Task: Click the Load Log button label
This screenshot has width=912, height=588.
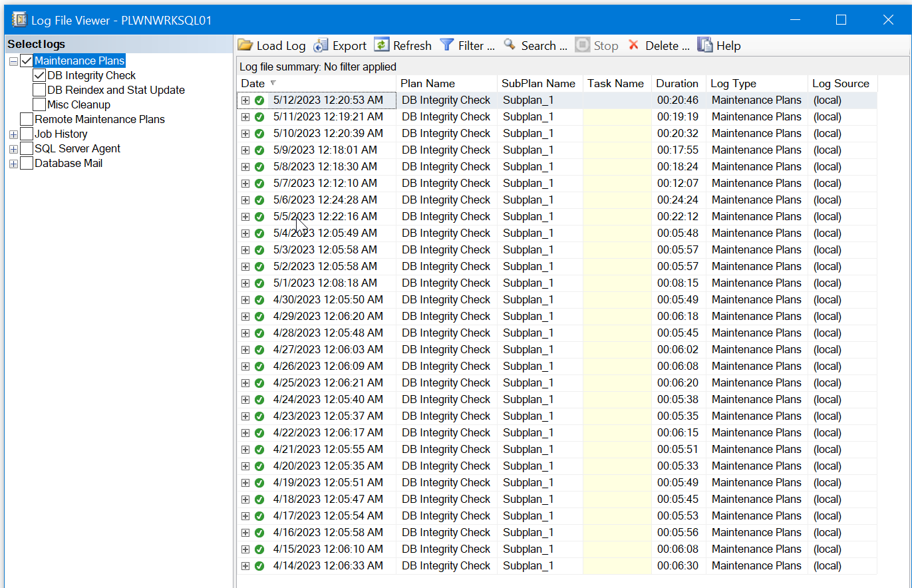Action: point(281,46)
